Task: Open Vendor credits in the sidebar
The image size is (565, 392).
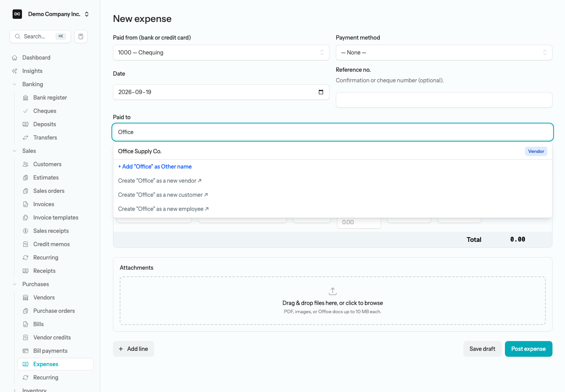Action: point(55,338)
